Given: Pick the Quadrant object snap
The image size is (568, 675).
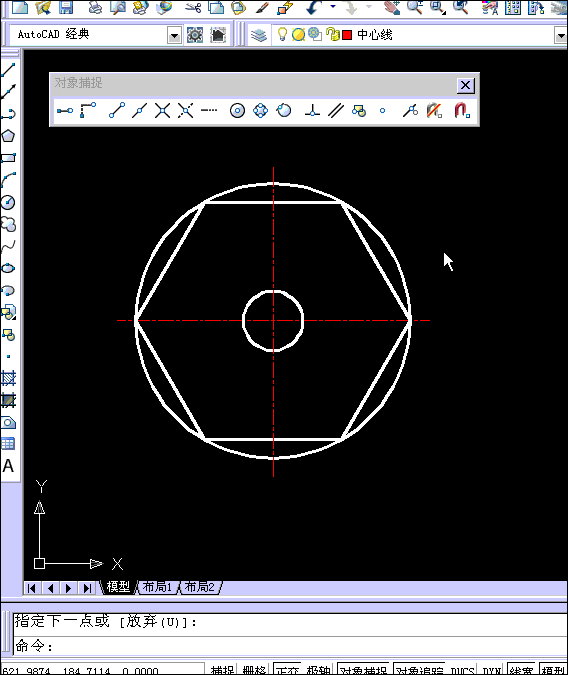Looking at the screenshot, I should tap(261, 111).
